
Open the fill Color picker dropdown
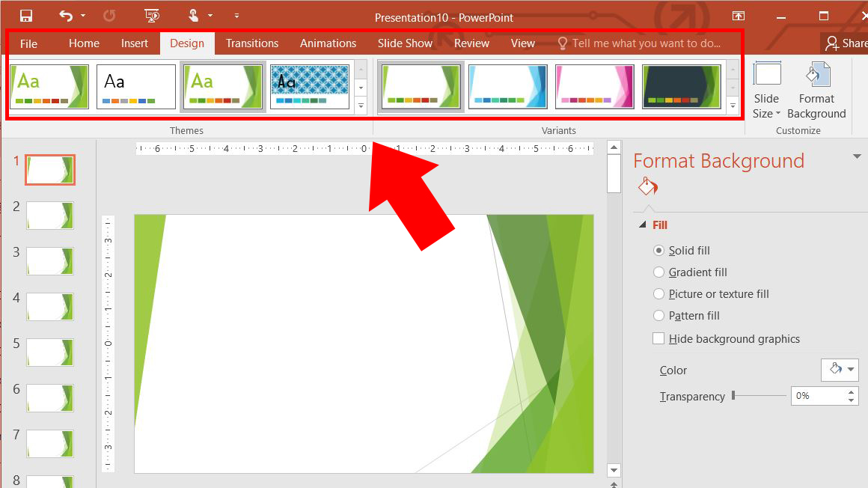tap(840, 370)
